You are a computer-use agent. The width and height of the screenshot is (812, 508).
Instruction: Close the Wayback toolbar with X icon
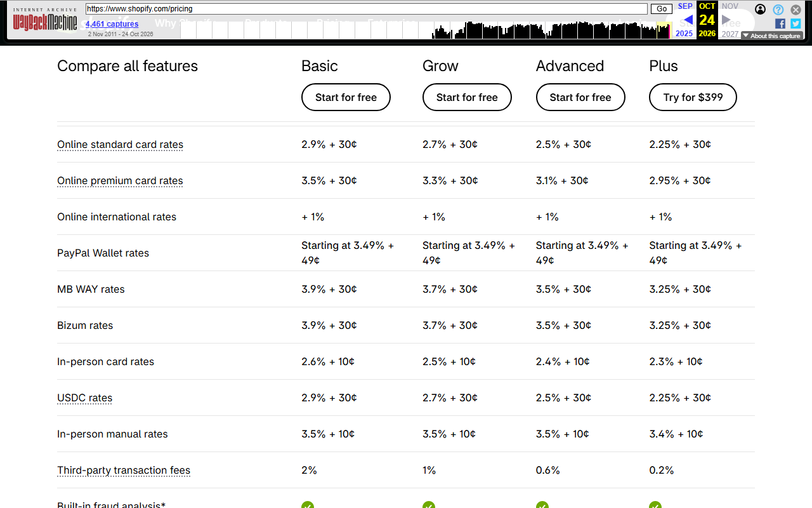[x=796, y=10]
